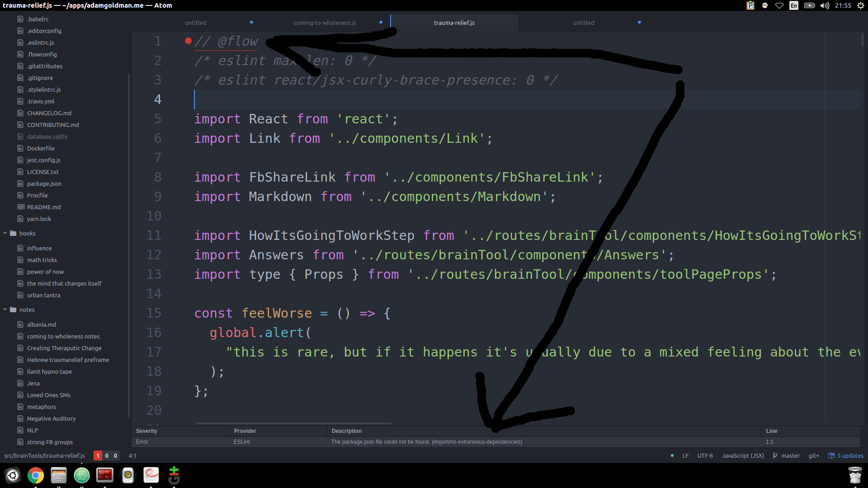
Task: Click the red error count badge in status bar
Action: tap(98, 455)
